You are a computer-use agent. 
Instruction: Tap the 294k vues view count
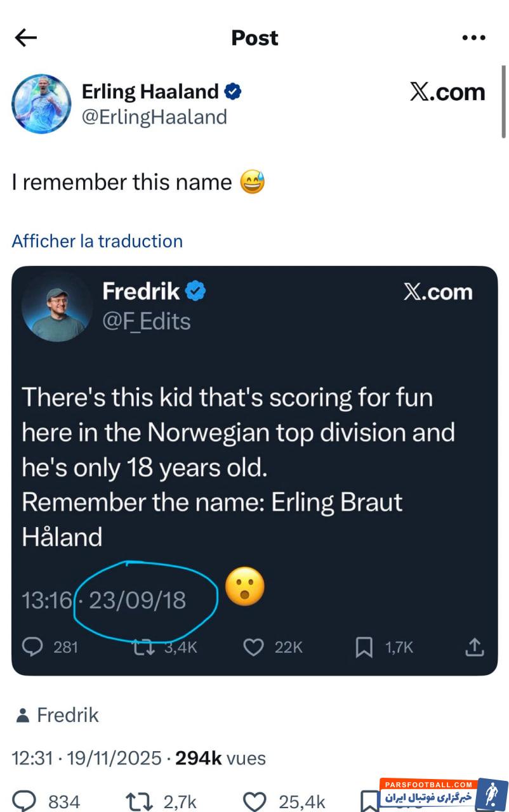(x=221, y=758)
